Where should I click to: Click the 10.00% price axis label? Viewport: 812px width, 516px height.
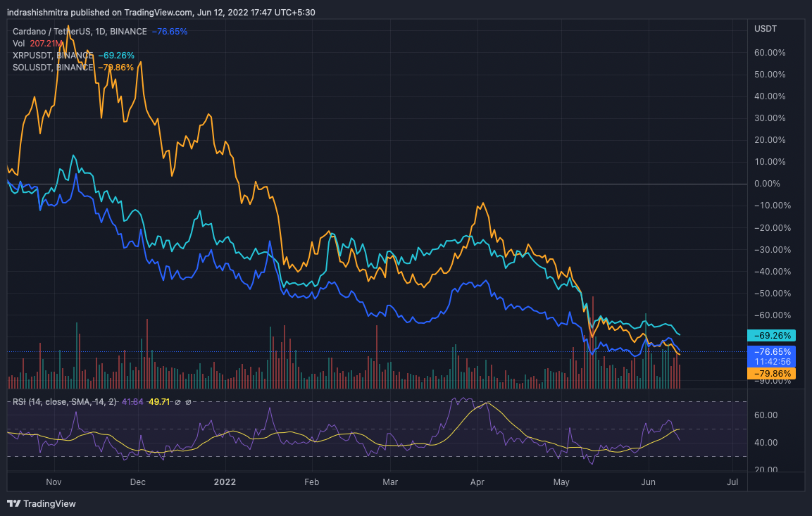point(770,162)
